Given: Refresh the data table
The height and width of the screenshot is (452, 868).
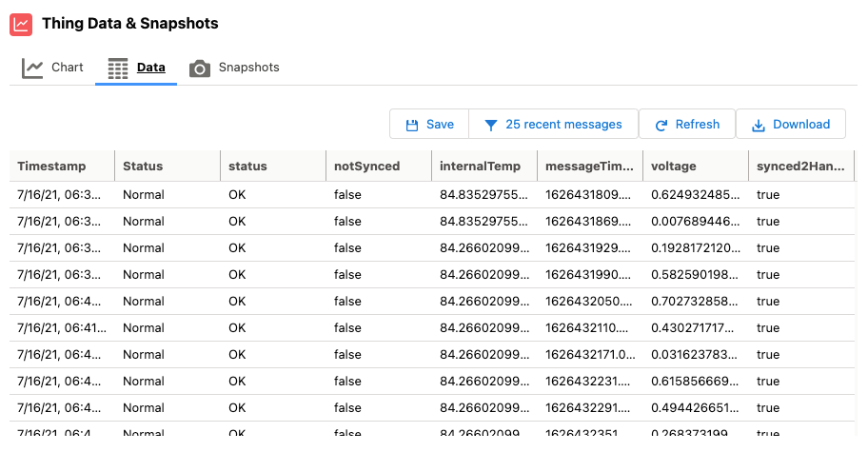Looking at the screenshot, I should pyautogui.click(x=687, y=124).
